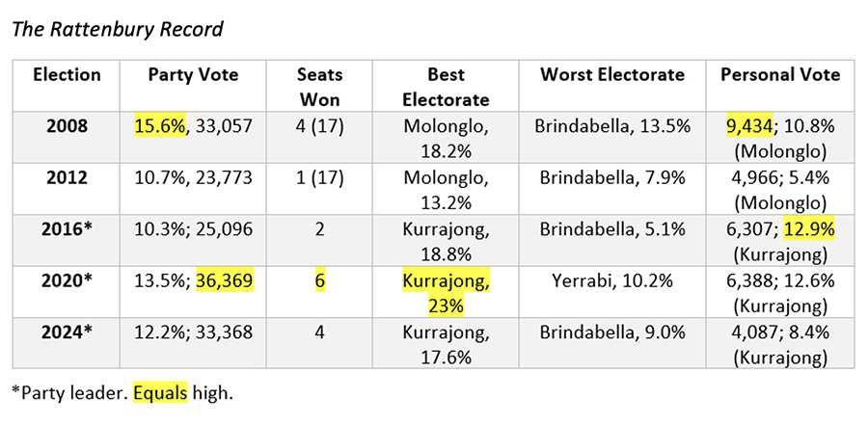The width and height of the screenshot is (868, 425).
Task: Click the 2012 election row label
Action: (67, 177)
